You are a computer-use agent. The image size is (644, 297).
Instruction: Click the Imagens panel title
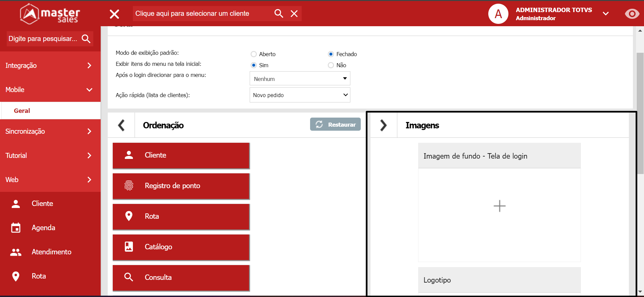[422, 125]
